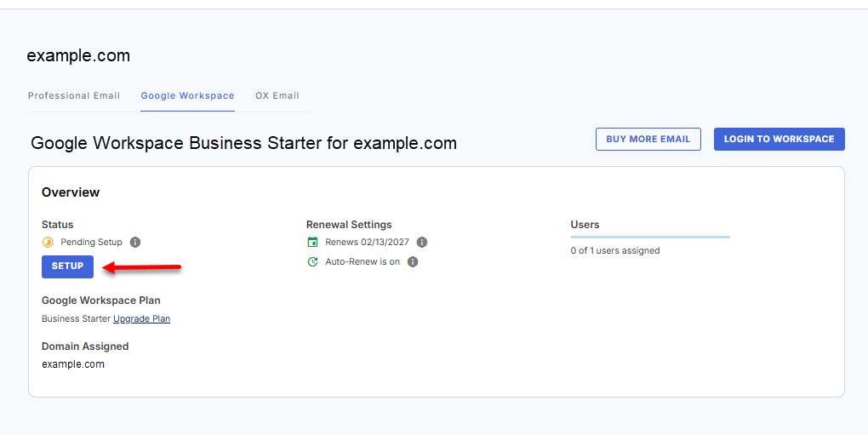Click the Domain Assigned label

click(x=85, y=346)
